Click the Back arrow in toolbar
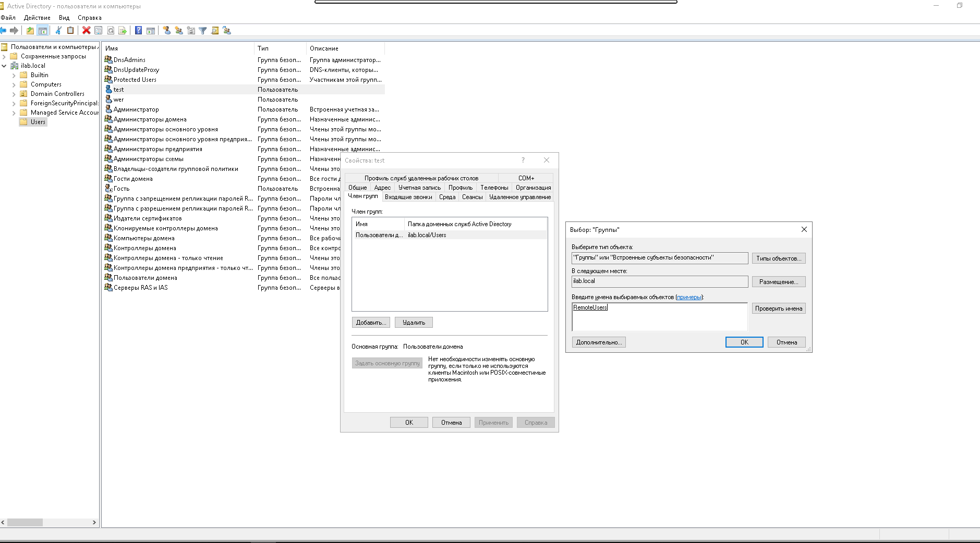980x543 pixels. click(x=3, y=31)
